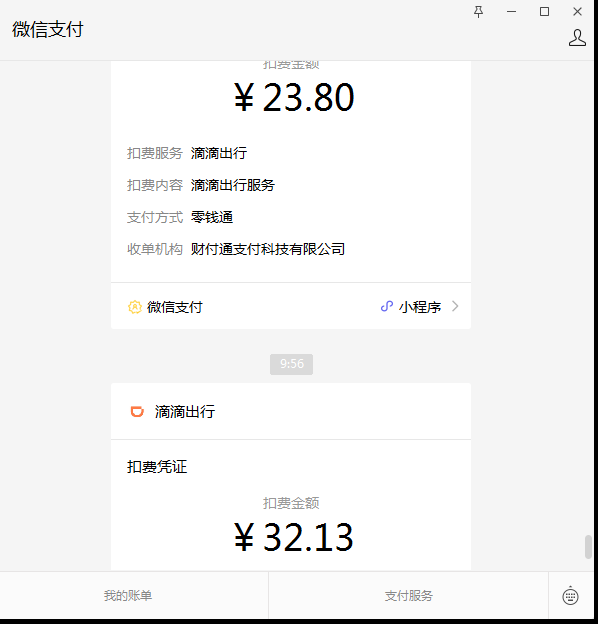Maximize the WeChat Pay window
The width and height of the screenshot is (598, 624).
[x=544, y=12]
